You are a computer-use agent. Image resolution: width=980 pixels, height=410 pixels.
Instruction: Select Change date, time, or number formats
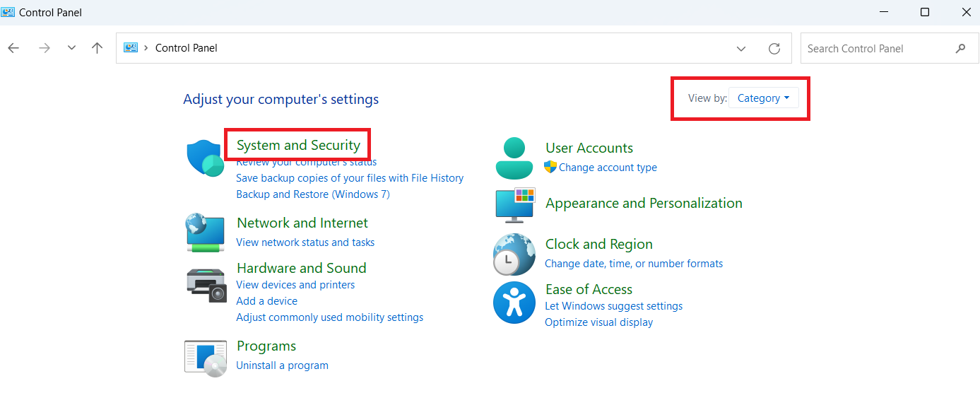[634, 264]
